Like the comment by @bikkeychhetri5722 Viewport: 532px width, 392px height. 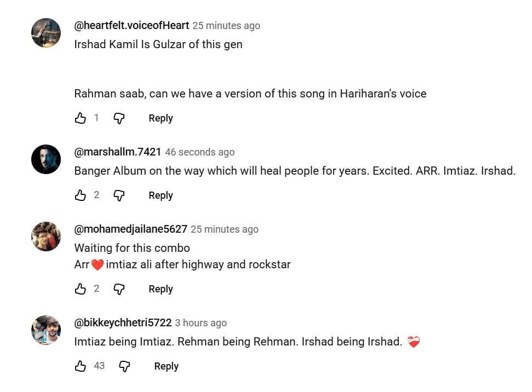(81, 366)
